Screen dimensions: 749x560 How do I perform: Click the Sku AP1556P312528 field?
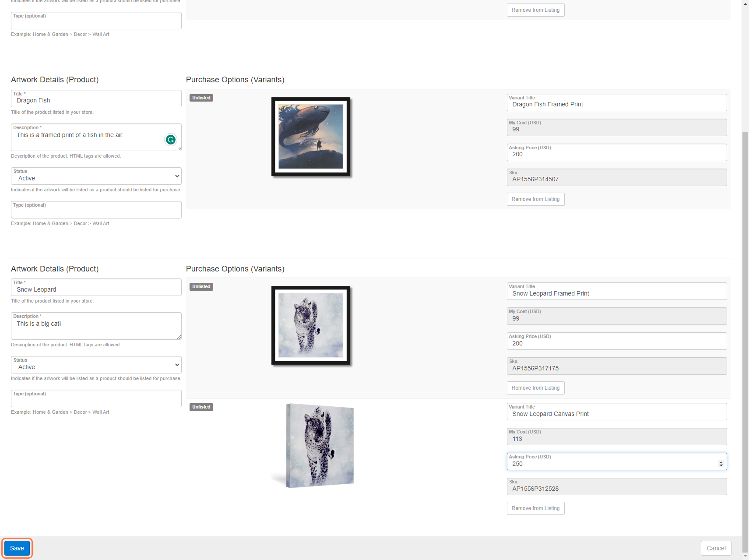[x=617, y=486]
